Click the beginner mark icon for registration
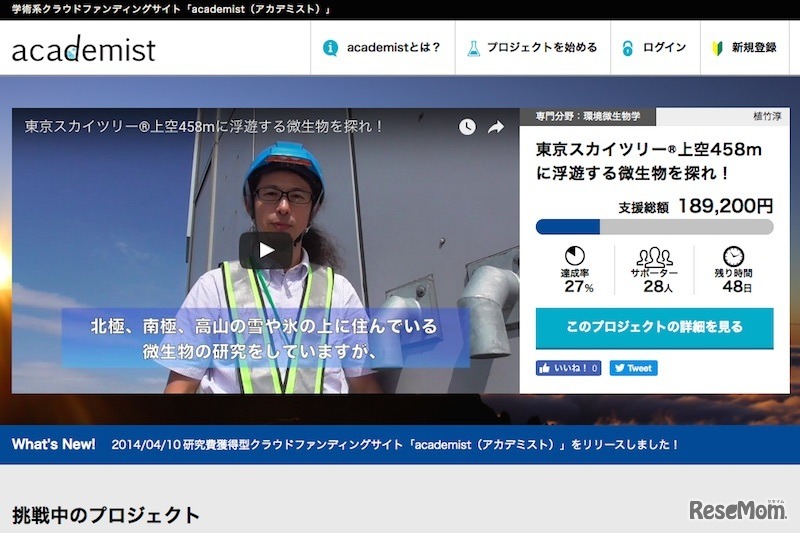 [x=717, y=48]
